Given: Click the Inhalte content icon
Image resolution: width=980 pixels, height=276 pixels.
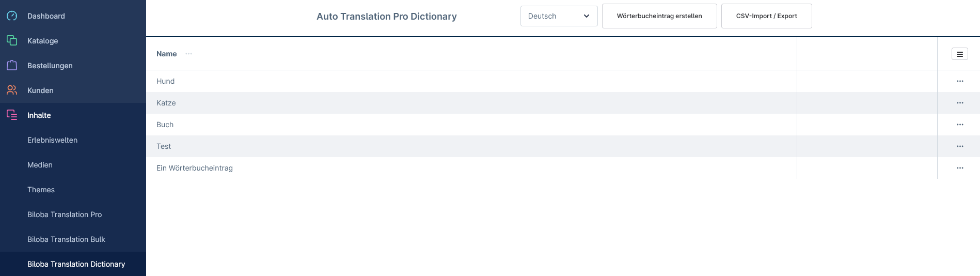Looking at the screenshot, I should (x=12, y=115).
